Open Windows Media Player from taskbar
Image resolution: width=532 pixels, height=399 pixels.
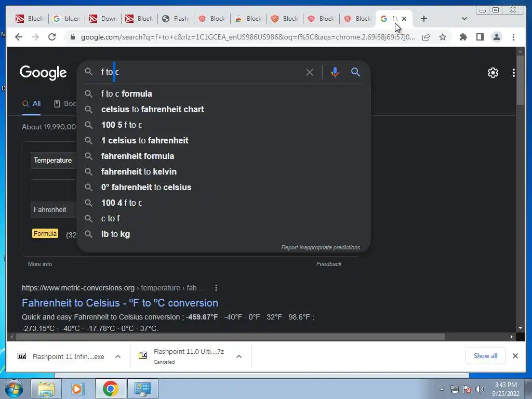click(x=77, y=389)
